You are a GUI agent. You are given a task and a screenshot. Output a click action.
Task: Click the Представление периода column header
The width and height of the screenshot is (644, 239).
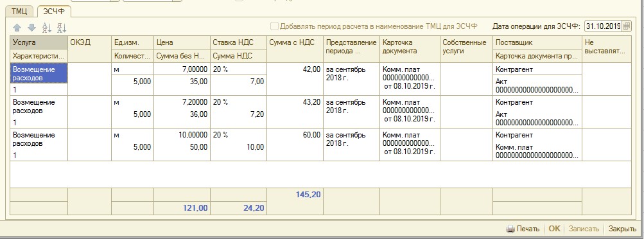point(352,49)
